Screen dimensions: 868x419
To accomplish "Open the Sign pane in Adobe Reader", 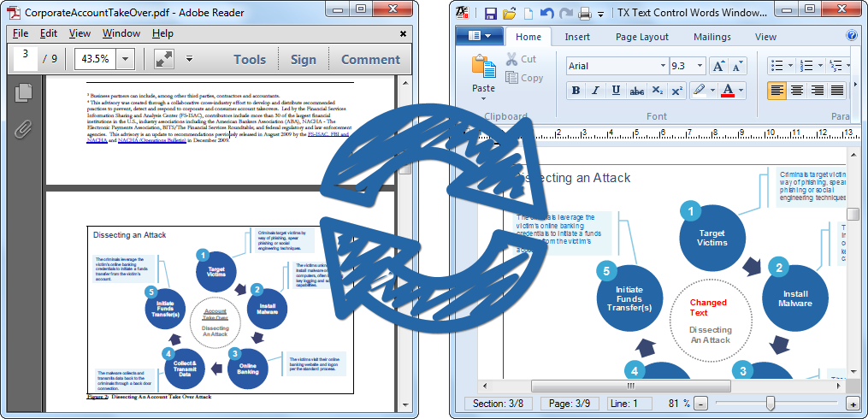I will tap(304, 59).
